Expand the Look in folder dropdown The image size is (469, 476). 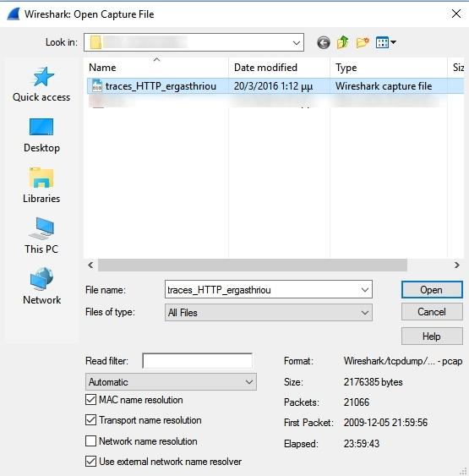(297, 42)
